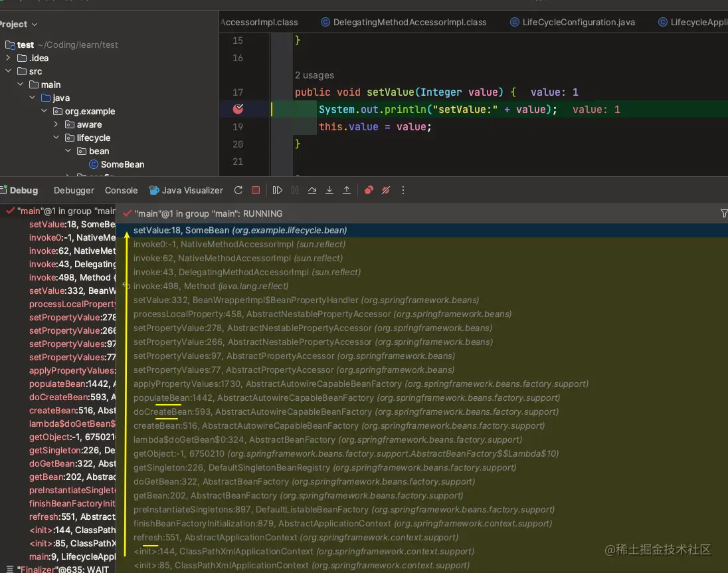Switch to the Console tab
The image size is (728, 573).
tap(121, 190)
